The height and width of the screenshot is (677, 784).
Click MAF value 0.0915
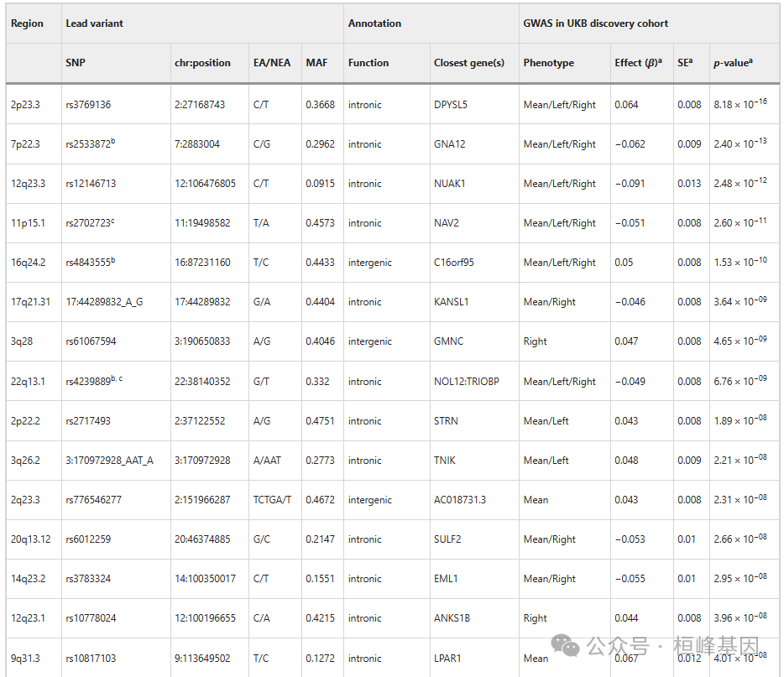click(x=320, y=184)
